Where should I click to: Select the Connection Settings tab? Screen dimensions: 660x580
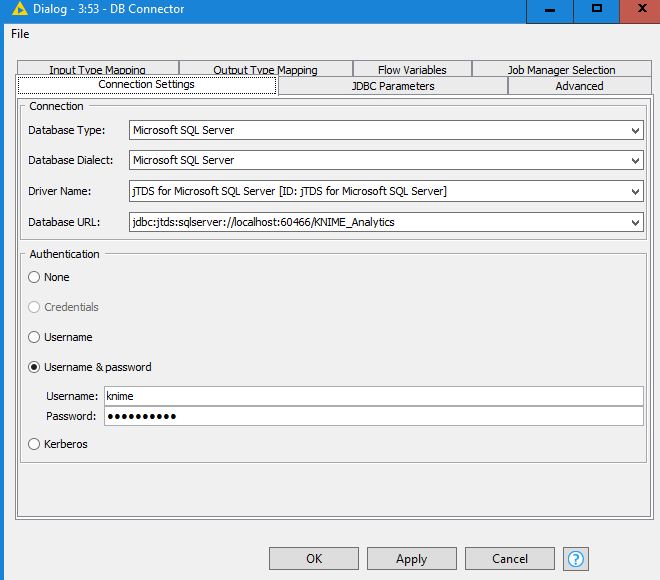(x=146, y=85)
